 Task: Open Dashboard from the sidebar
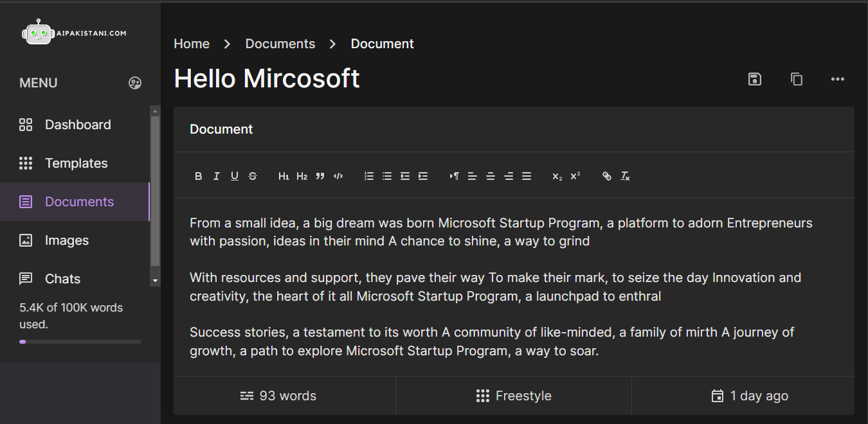coord(75,125)
